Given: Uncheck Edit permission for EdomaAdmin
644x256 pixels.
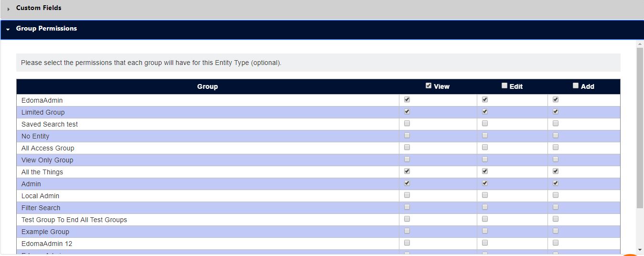Looking at the screenshot, I should tap(485, 100).
